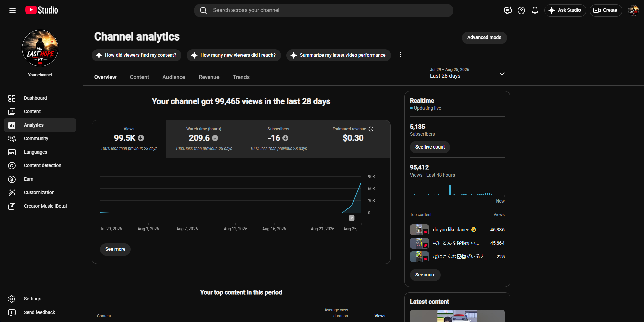644x322 pixels.
Task: Click the Analytics bar chart icon
Action: click(12, 125)
